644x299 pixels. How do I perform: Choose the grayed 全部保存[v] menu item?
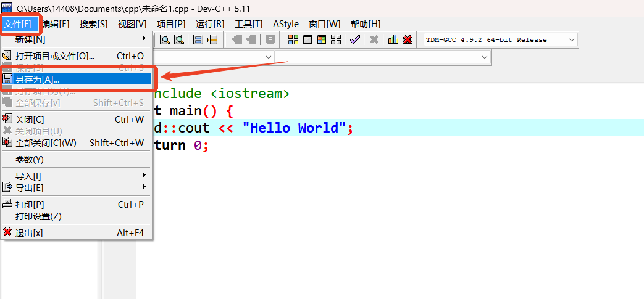pos(77,102)
